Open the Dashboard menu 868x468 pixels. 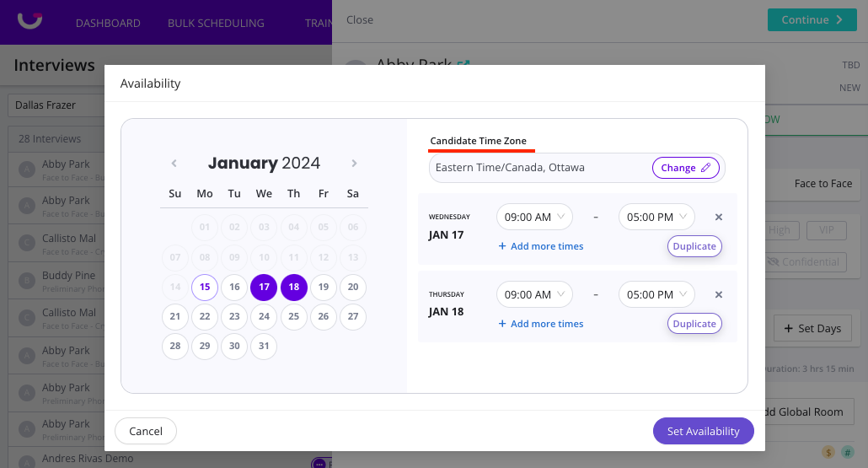coord(108,24)
